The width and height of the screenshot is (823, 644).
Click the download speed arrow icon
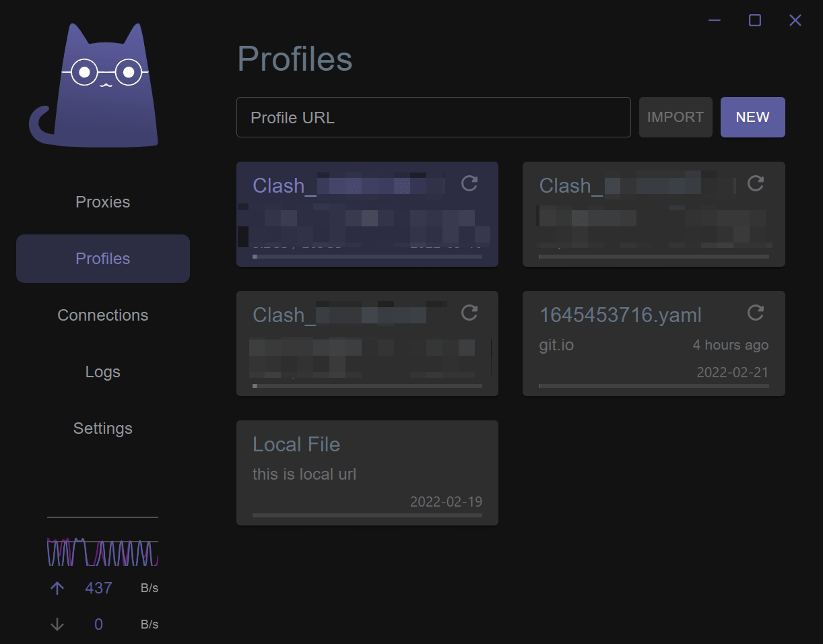57,624
